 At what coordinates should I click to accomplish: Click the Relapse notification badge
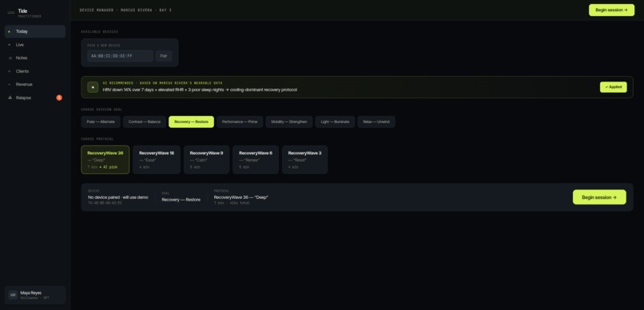click(x=59, y=97)
